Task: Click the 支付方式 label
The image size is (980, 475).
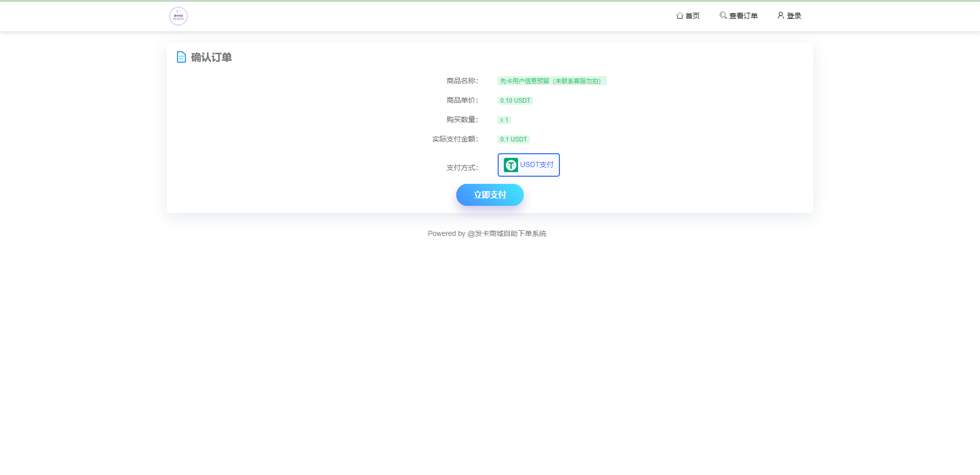Action: tap(462, 168)
